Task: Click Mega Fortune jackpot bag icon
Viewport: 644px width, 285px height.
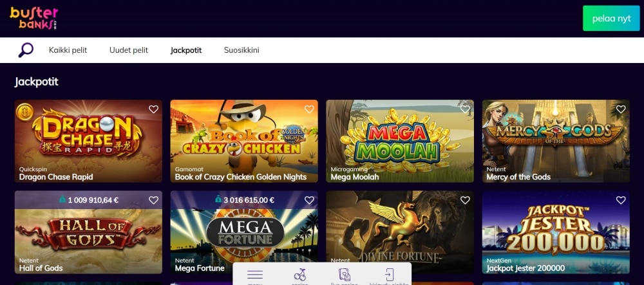Action: 218,200
